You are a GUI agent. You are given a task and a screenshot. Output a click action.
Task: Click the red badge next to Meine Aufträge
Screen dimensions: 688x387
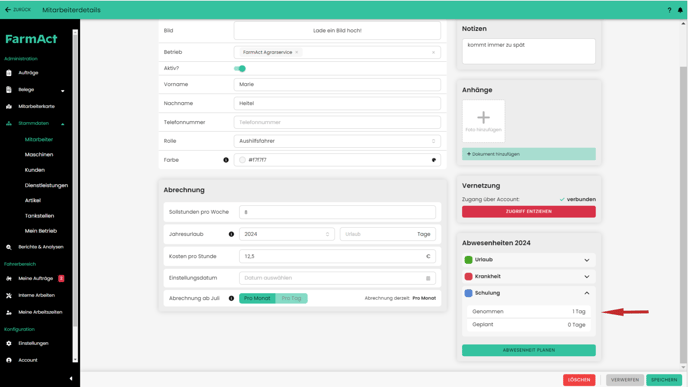click(x=61, y=278)
